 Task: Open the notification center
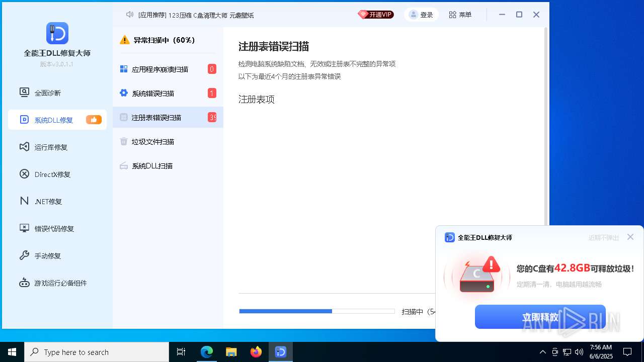(627, 352)
